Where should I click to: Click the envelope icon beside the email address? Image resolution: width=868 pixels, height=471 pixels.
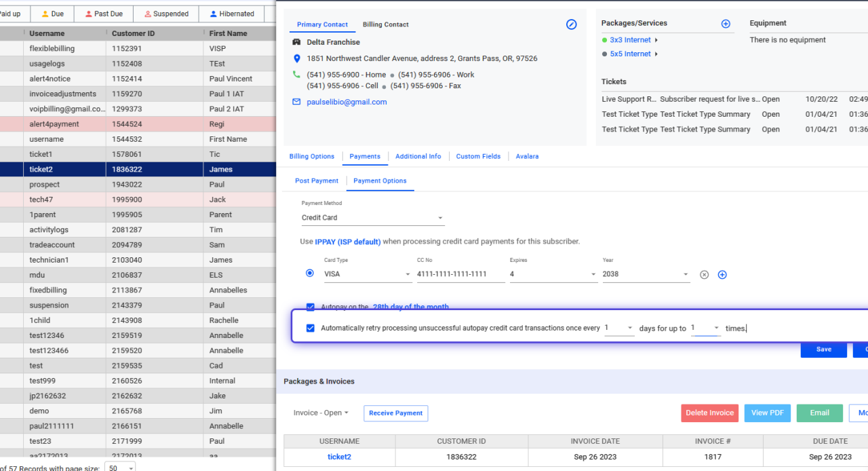click(x=295, y=102)
